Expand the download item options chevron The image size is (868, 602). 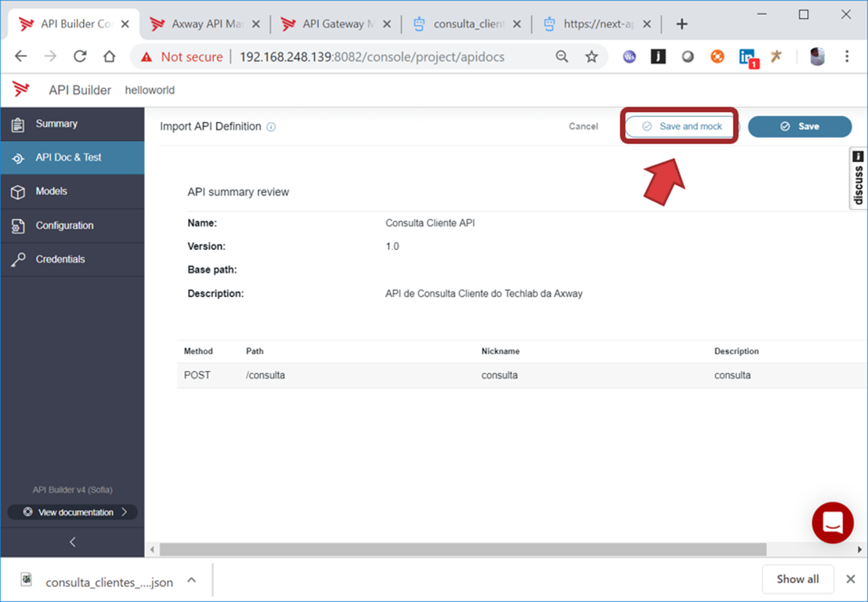[191, 580]
